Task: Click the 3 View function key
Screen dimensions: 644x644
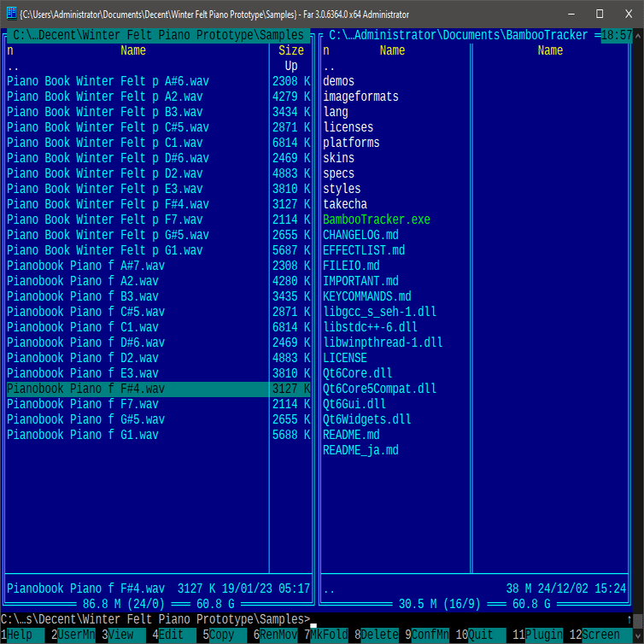Action: pos(124,634)
